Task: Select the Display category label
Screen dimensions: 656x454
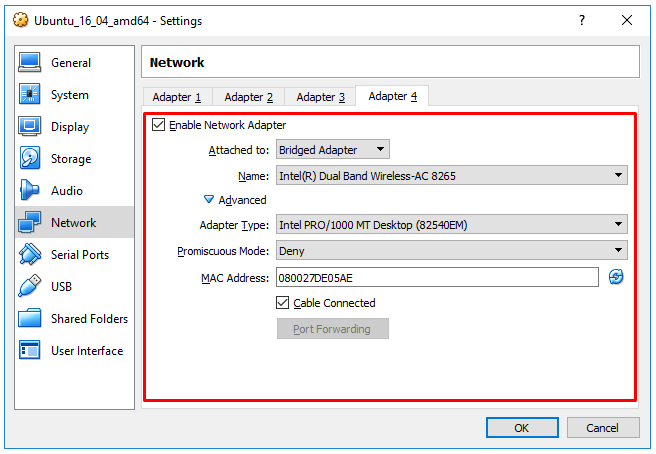Action: point(70,127)
